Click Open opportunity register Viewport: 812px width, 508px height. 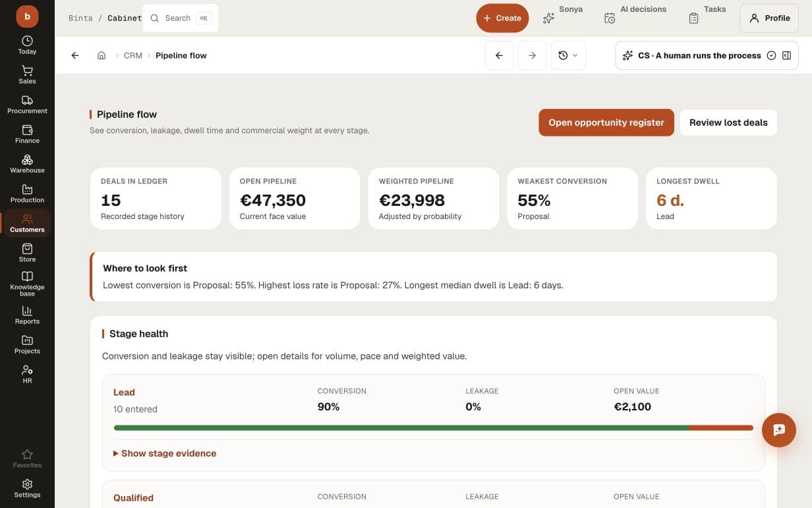coord(606,123)
